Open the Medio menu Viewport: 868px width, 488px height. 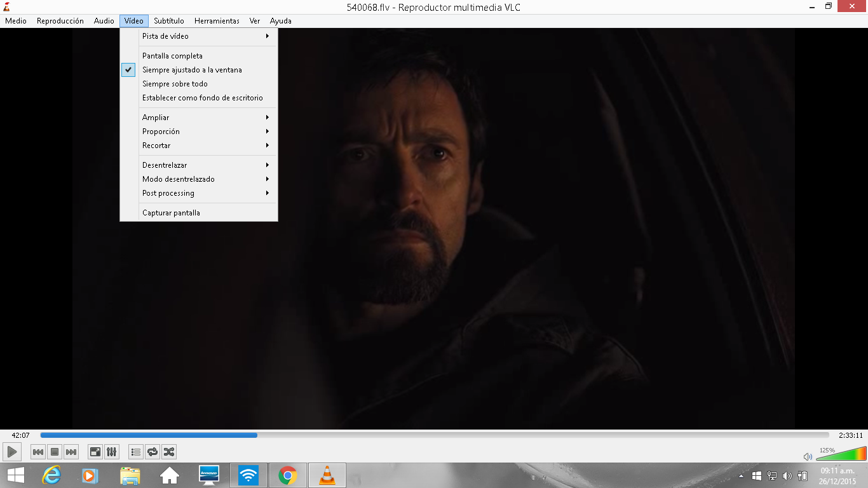click(x=16, y=21)
